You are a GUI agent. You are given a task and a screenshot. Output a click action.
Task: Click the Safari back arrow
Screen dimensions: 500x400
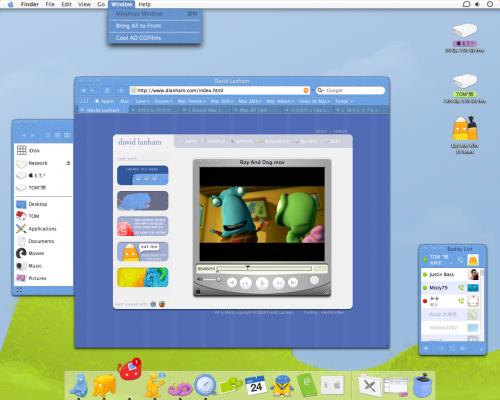tap(84, 91)
